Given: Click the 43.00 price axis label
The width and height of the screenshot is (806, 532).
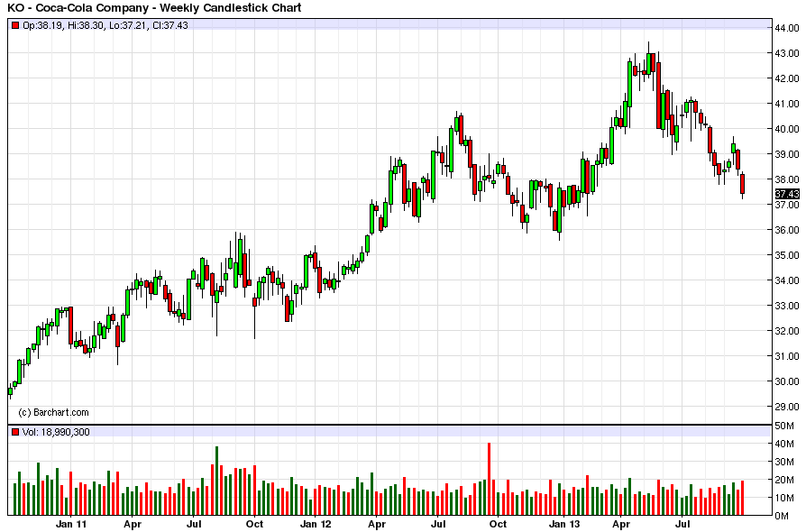Looking at the screenshot, I should pos(787,53).
